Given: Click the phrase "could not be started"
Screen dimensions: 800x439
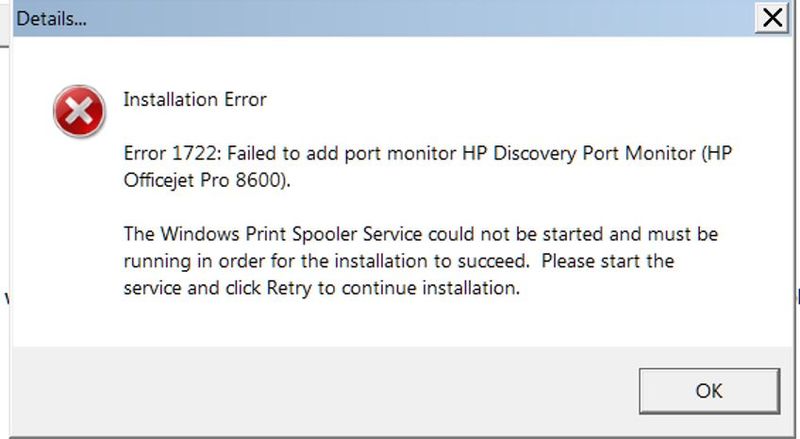Looking at the screenshot, I should pyautogui.click(x=521, y=236).
